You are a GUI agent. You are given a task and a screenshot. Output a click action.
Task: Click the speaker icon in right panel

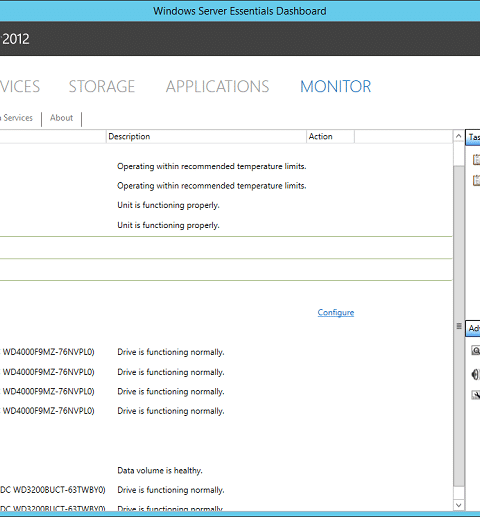[x=476, y=374]
